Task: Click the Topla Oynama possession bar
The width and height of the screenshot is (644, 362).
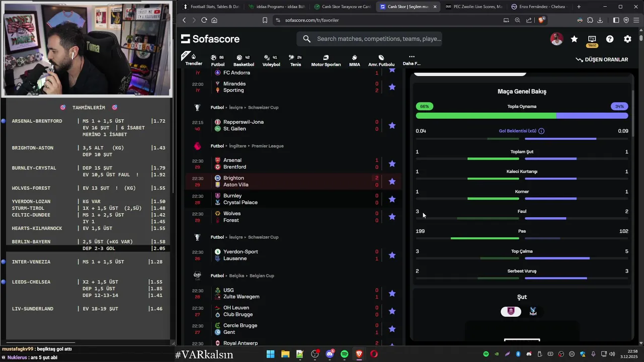Action: coord(522,116)
